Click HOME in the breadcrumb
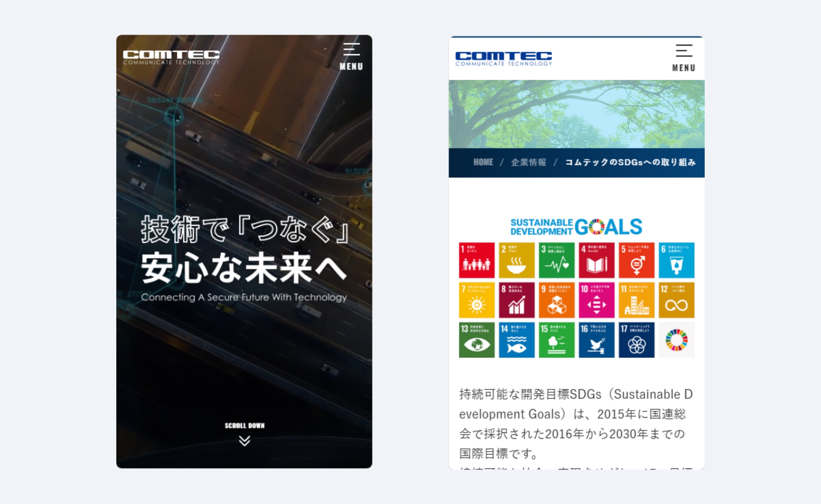This screenshot has width=821, height=504. click(x=483, y=162)
